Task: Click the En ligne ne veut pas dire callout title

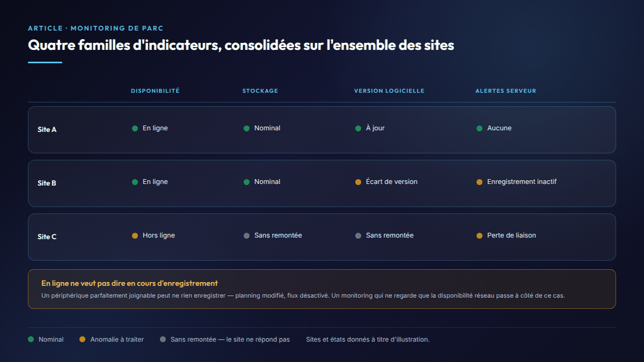Action: click(129, 283)
